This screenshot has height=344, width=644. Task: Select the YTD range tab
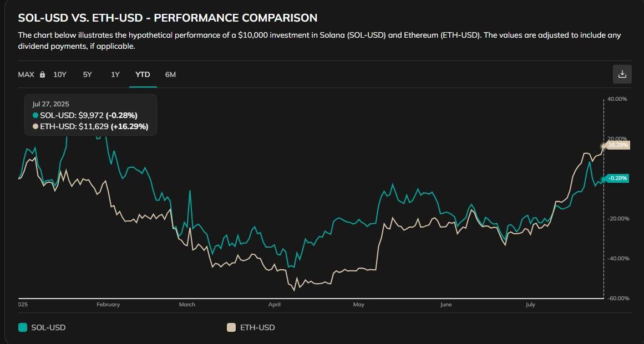pyautogui.click(x=143, y=75)
